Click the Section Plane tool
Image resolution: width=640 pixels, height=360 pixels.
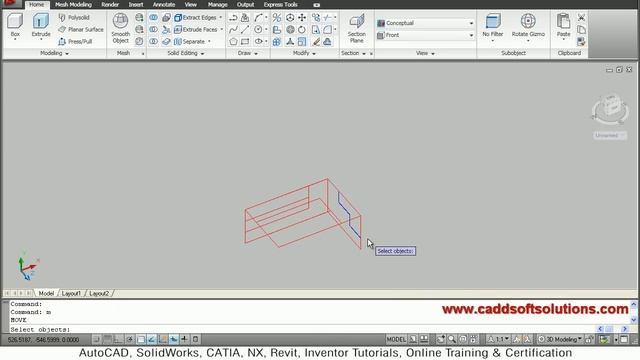pos(357,28)
